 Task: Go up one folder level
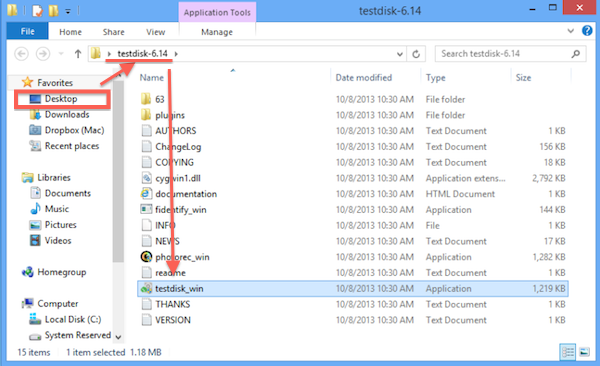78,54
